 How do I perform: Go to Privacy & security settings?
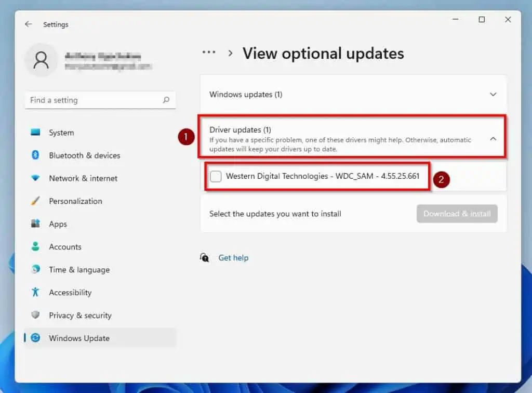100,315
